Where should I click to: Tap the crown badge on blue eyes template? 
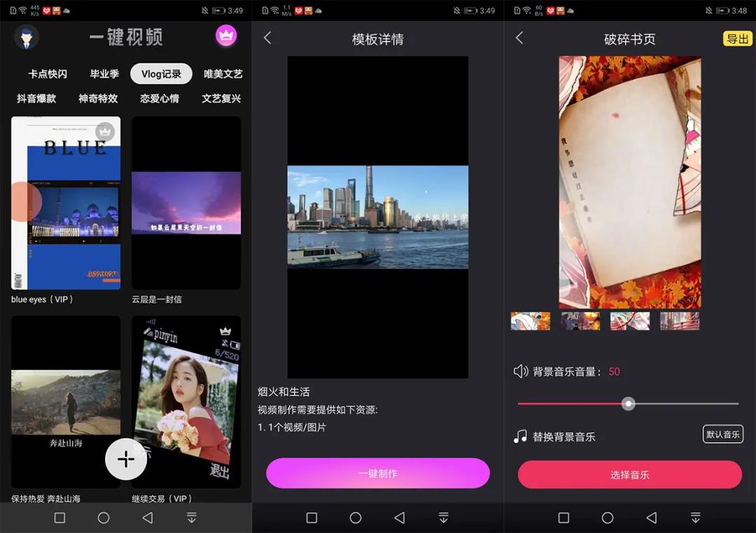105,131
